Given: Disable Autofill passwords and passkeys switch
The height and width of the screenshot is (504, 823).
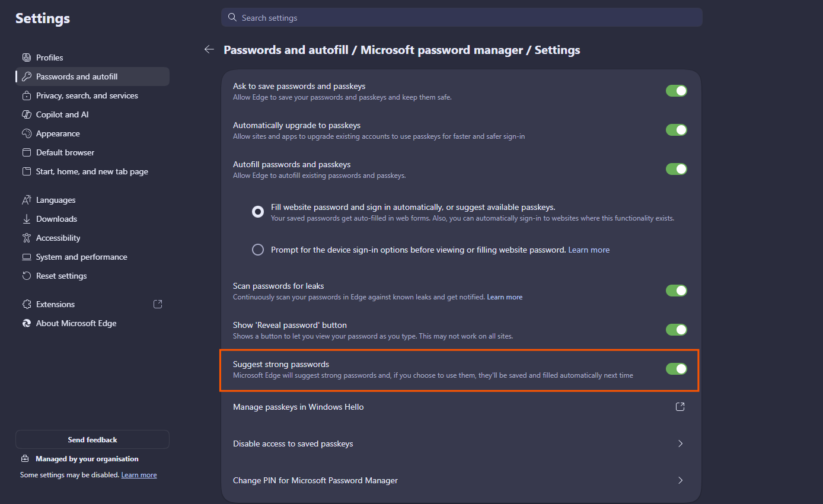Looking at the screenshot, I should (676, 169).
